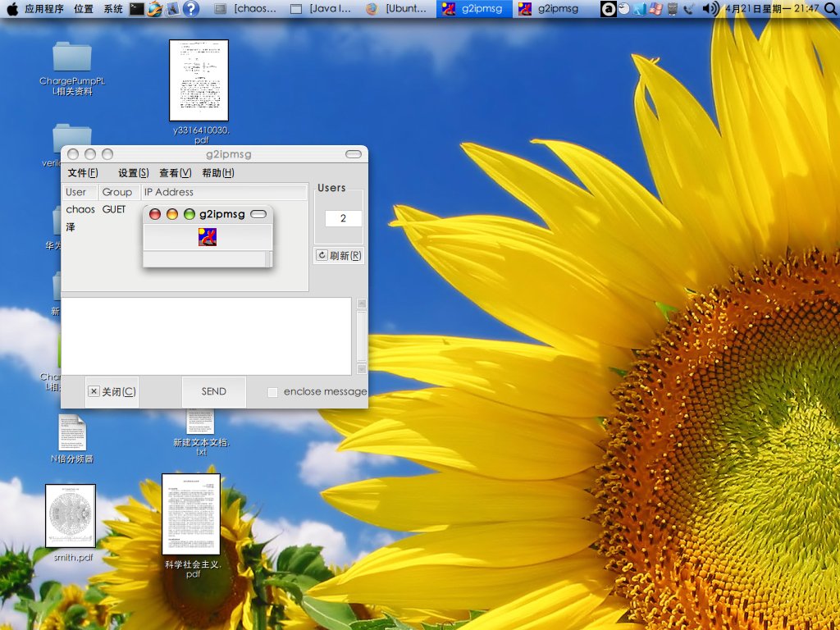The image size is (840, 630).
Task: Open the Apple logo main menu
Action: (11, 8)
